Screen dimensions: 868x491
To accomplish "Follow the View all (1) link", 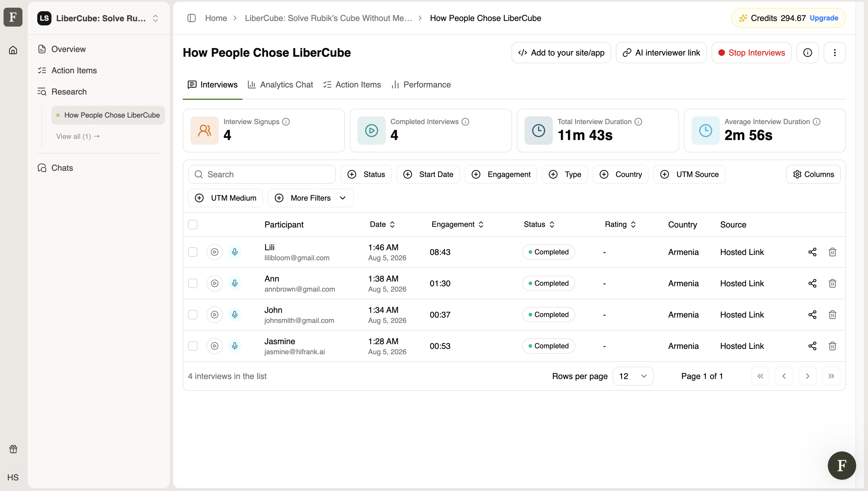I will click(78, 136).
